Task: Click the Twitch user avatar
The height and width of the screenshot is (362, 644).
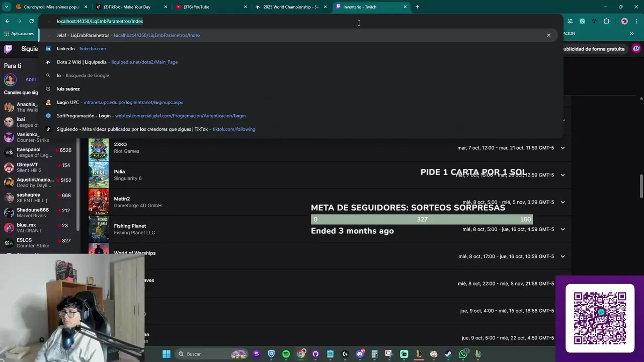Action: pyautogui.click(x=636, y=49)
